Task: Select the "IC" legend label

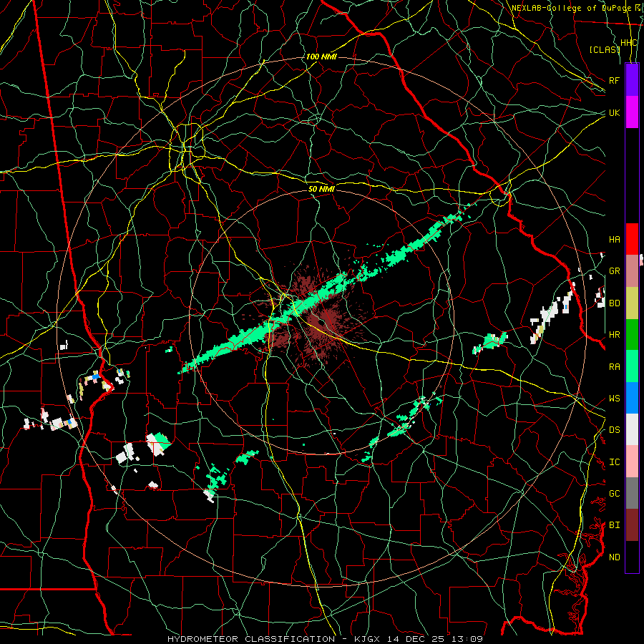Action: [614, 462]
